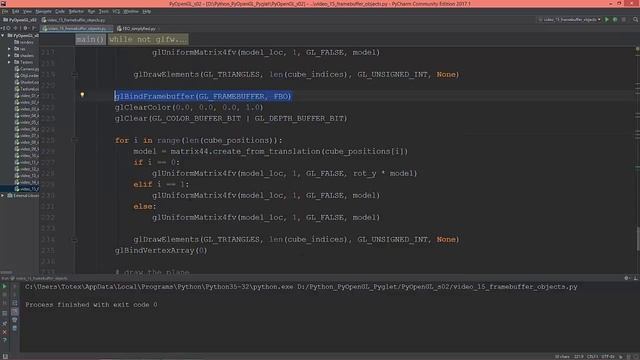The height and width of the screenshot is (360, 640).
Task: Toggle soft-wrap in the Run console
Action: tap(14, 303)
